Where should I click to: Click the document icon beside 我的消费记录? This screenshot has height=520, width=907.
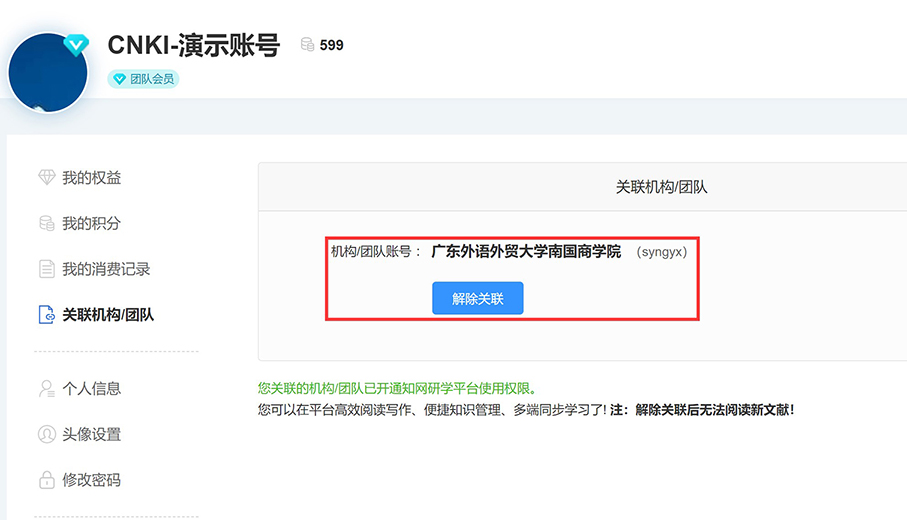click(47, 269)
